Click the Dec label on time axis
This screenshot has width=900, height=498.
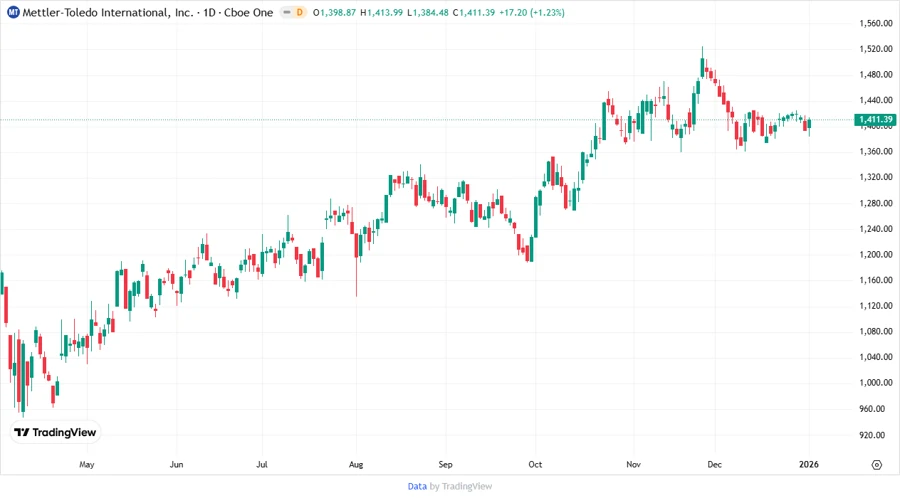(715, 465)
